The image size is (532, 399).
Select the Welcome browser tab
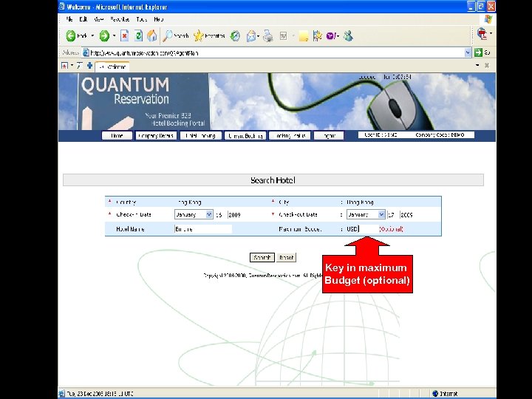(x=112, y=66)
